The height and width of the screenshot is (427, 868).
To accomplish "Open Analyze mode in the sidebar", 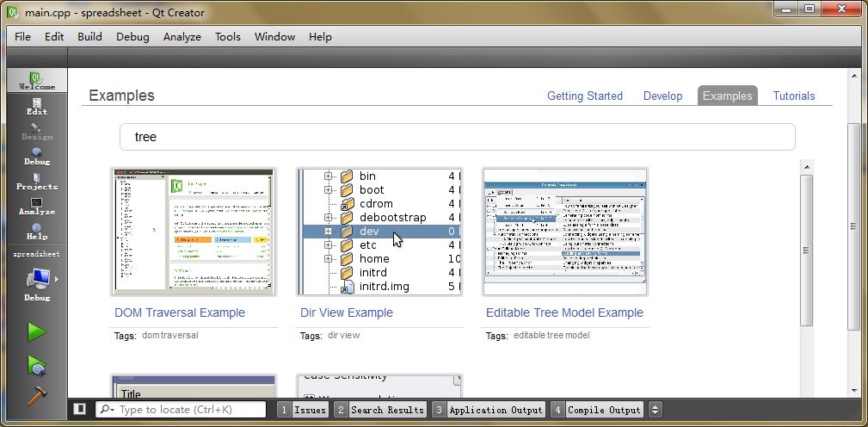I will click(37, 206).
